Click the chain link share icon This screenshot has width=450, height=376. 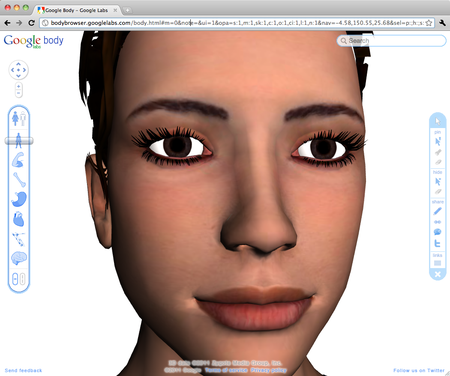click(x=438, y=222)
